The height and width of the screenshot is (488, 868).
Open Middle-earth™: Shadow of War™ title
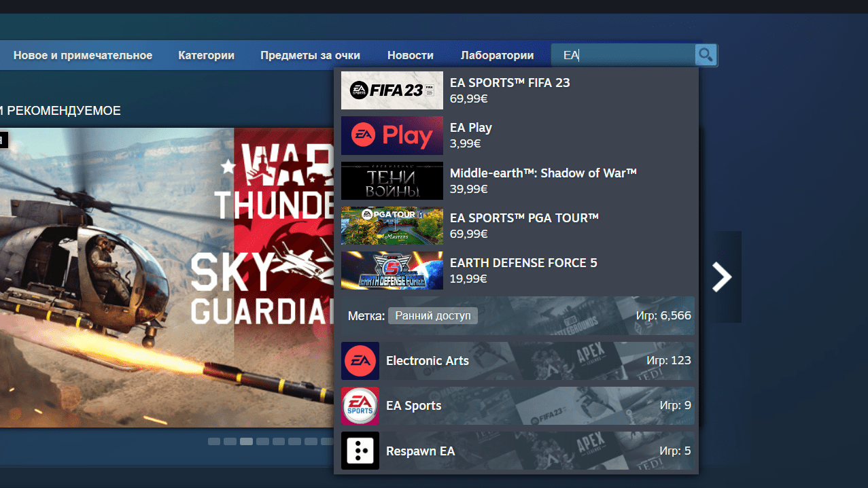543,173
